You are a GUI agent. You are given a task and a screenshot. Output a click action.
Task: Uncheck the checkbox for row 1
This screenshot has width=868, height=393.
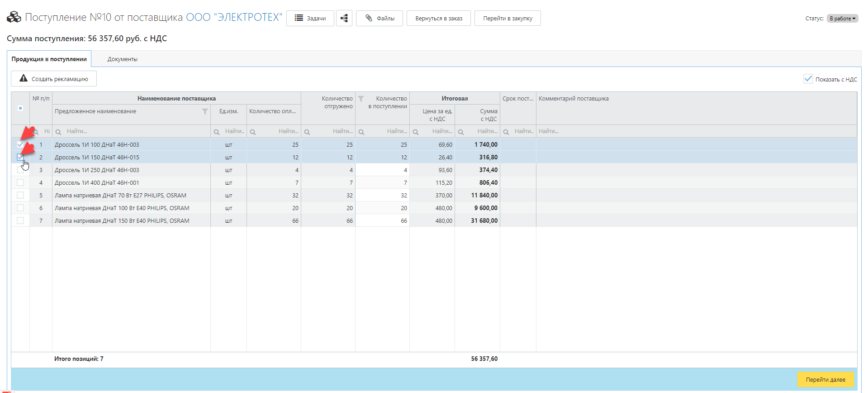pyautogui.click(x=20, y=144)
